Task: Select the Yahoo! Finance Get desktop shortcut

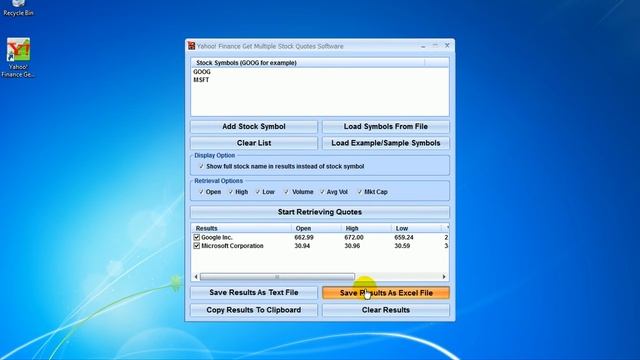Action: point(18,58)
